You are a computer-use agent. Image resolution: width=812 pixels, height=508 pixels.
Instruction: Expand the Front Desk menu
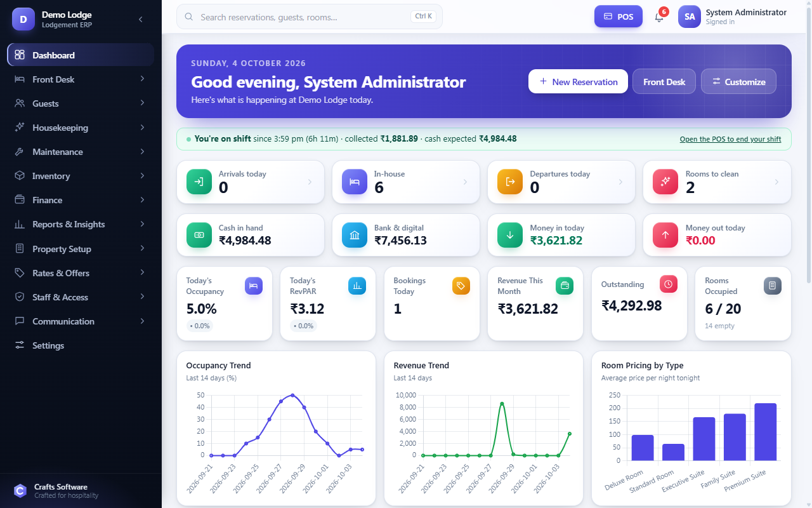pyautogui.click(x=81, y=79)
